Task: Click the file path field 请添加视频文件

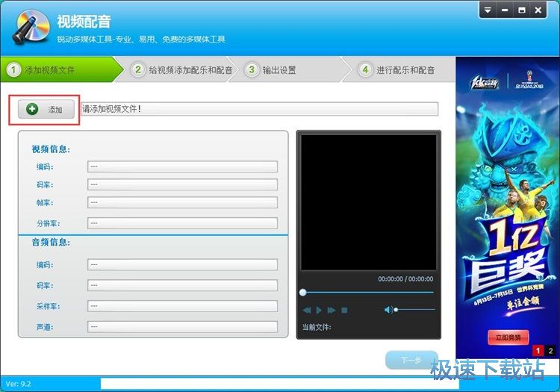Action: [x=260, y=109]
